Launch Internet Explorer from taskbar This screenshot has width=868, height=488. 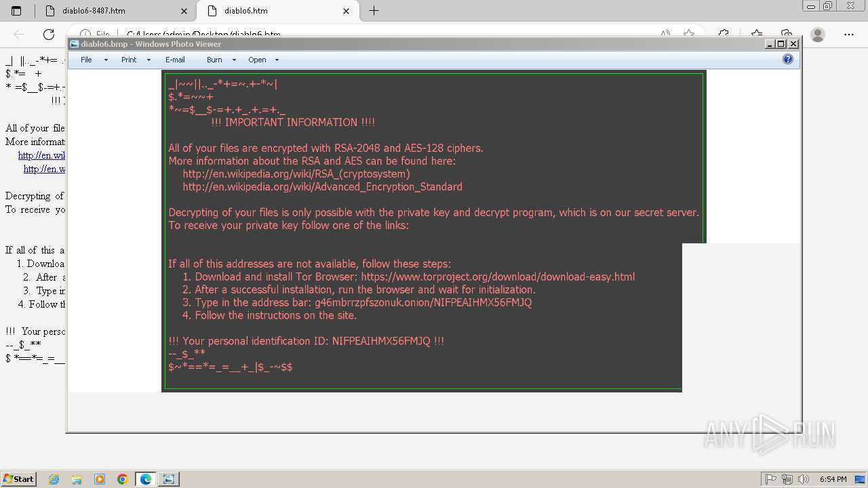tap(54, 479)
